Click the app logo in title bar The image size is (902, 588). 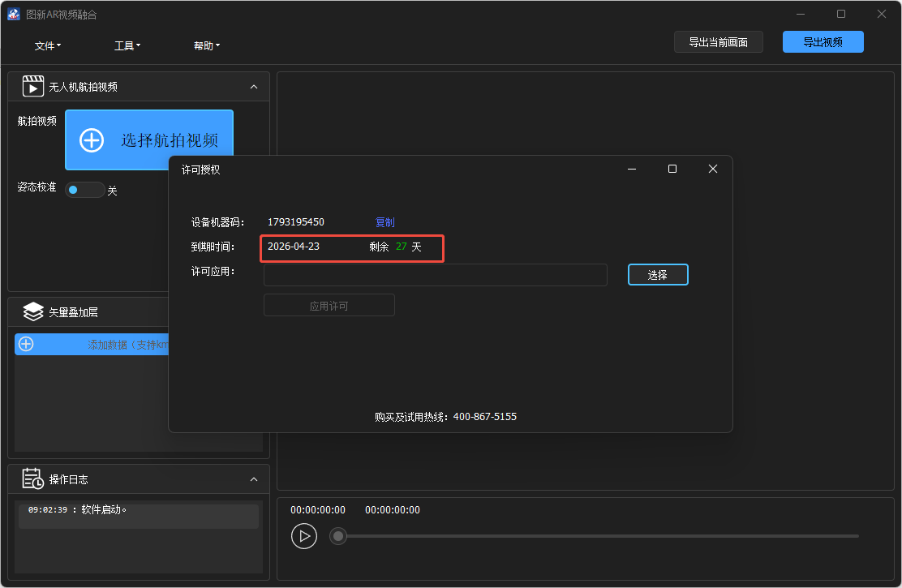tap(14, 15)
